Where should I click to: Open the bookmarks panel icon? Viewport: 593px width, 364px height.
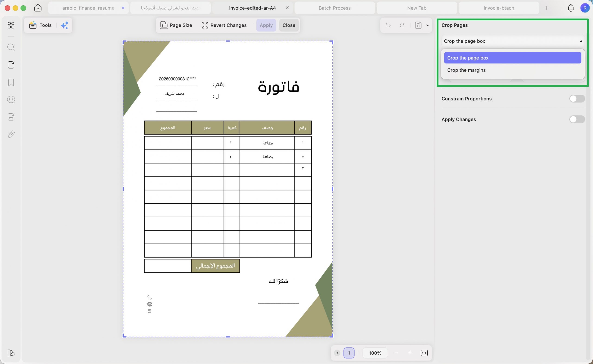[x=11, y=82]
